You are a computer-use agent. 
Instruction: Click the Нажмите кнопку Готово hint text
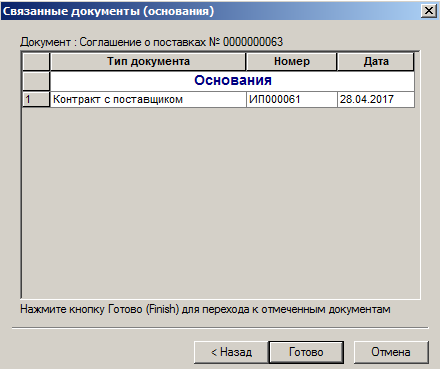tap(205, 309)
